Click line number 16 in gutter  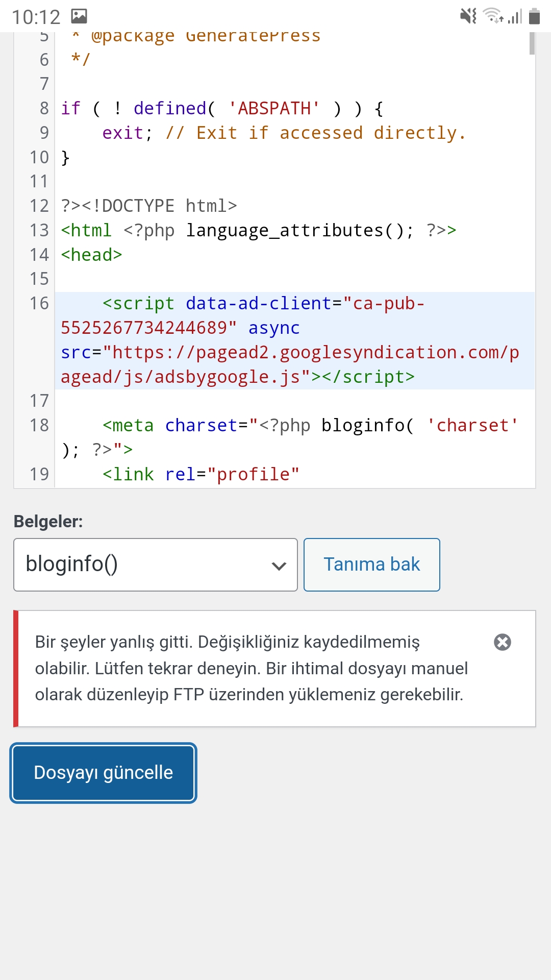(39, 304)
